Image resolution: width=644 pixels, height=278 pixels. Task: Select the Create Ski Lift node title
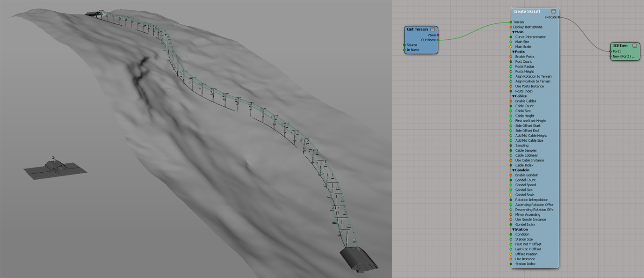527,12
